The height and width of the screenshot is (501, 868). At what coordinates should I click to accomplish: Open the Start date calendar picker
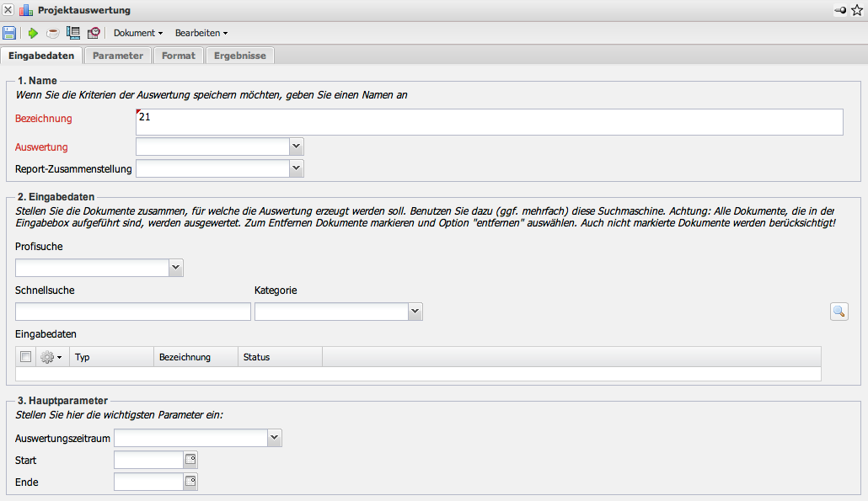pos(190,460)
